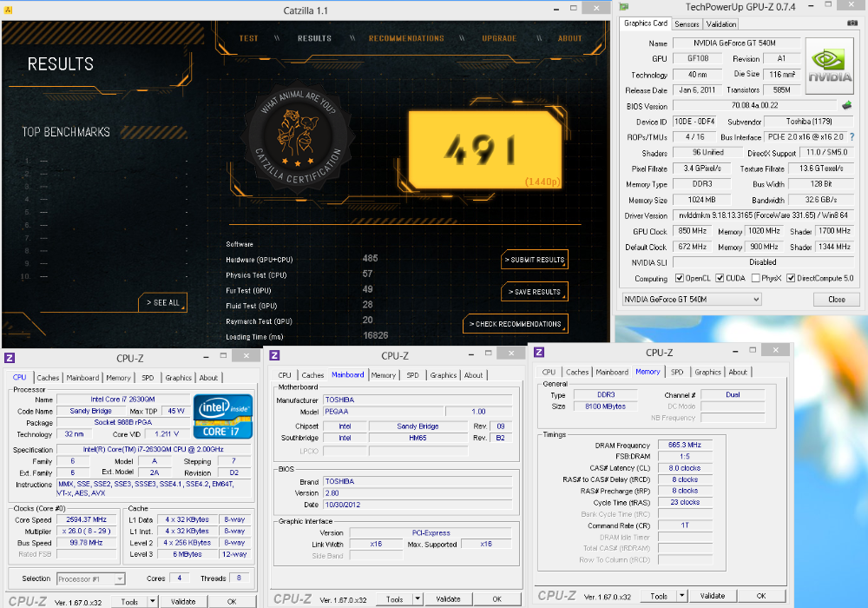Click the Catzilla title bar app icon
The width and height of the screenshot is (868, 608).
point(8,10)
